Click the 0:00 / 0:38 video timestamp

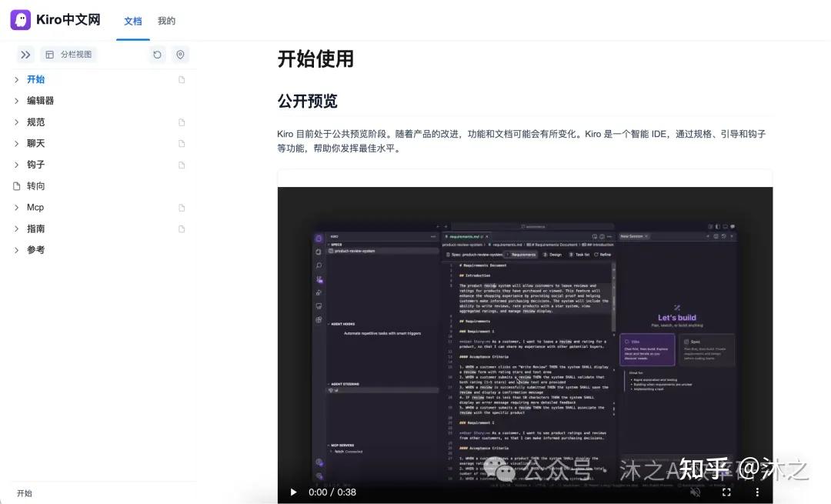[332, 492]
